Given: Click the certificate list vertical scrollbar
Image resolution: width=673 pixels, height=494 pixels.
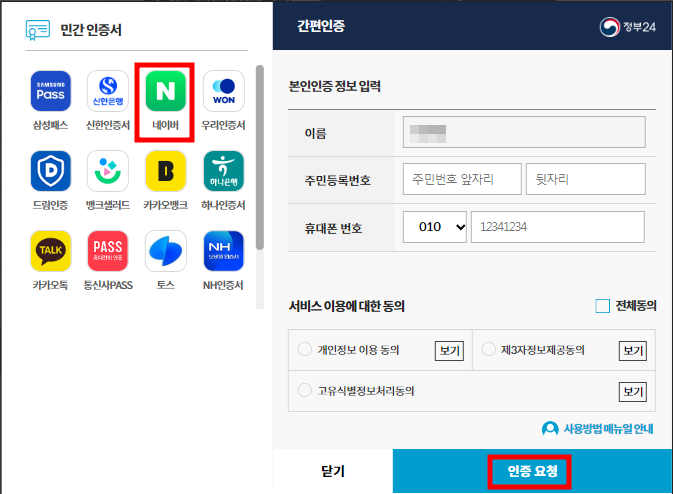Looking at the screenshot, I should 260,158.
